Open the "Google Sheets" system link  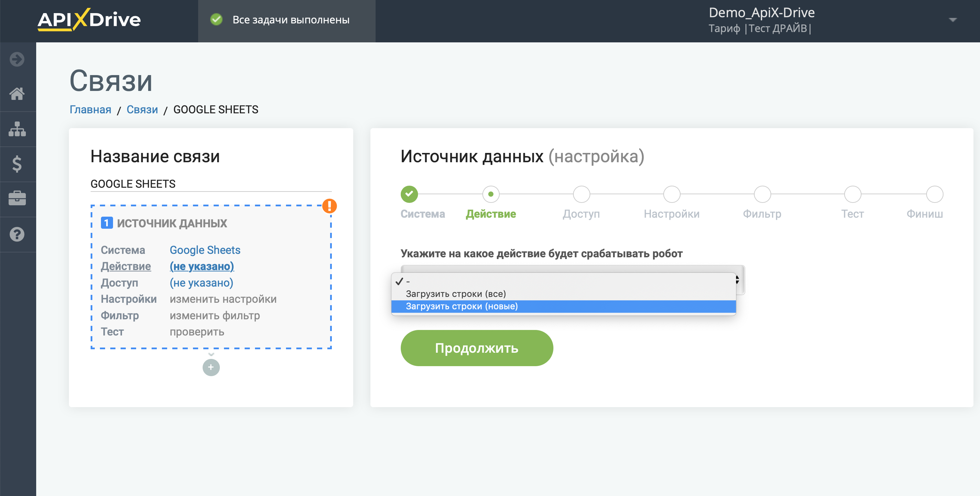[x=205, y=250]
